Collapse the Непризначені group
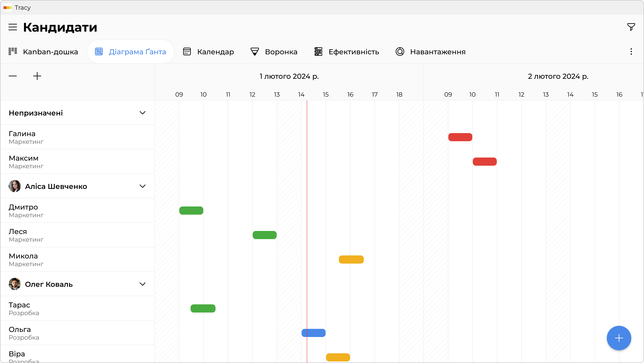 [x=142, y=113]
